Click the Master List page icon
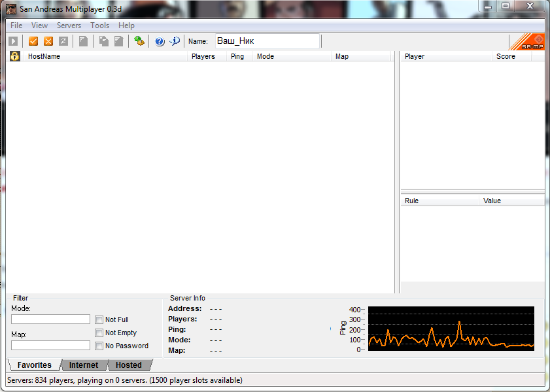The width and height of the screenshot is (550, 392). point(84,41)
